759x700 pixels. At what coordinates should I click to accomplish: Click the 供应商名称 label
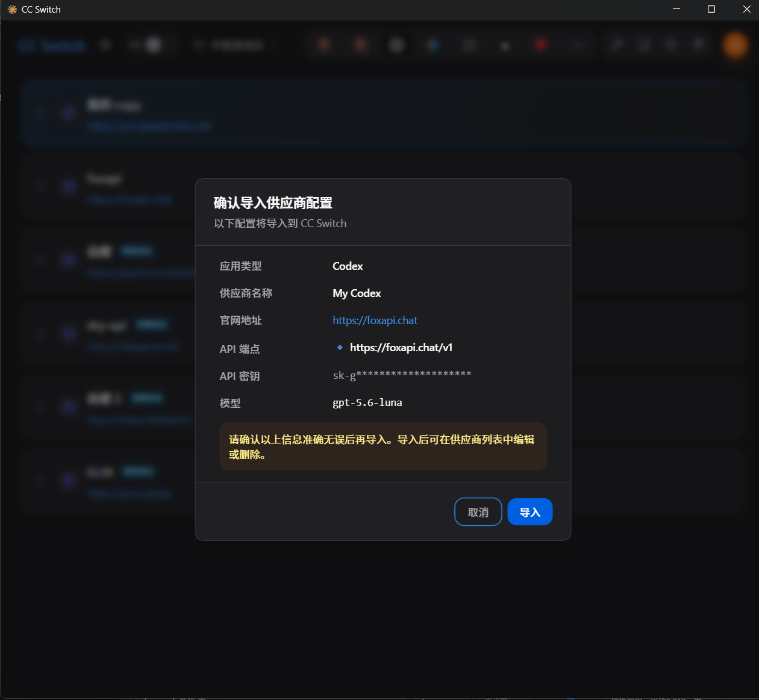246,293
